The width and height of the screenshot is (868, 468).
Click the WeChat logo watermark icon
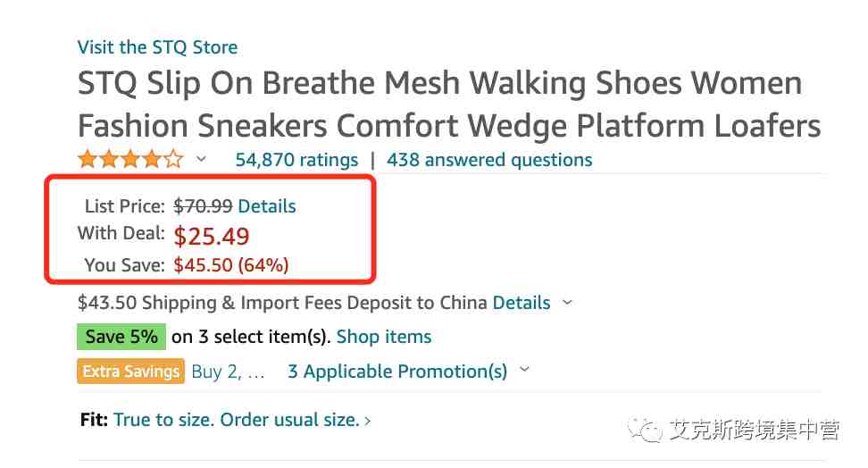tap(645, 430)
